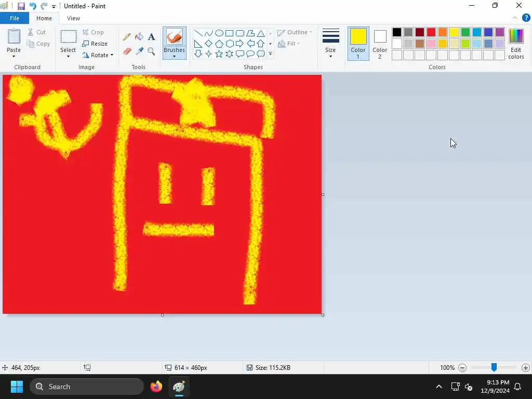Choose the Down arrow shape
Viewport: 532px width, 399px height.
[198, 54]
